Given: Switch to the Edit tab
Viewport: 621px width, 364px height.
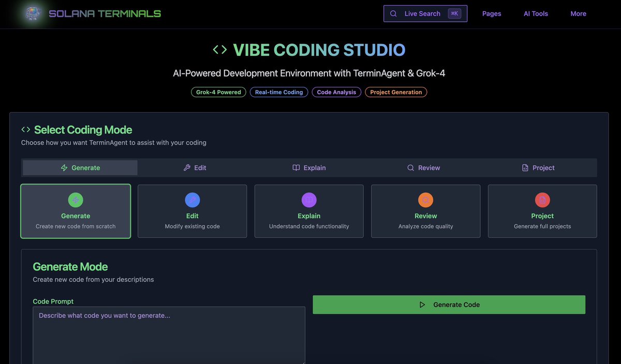Looking at the screenshot, I should point(195,168).
